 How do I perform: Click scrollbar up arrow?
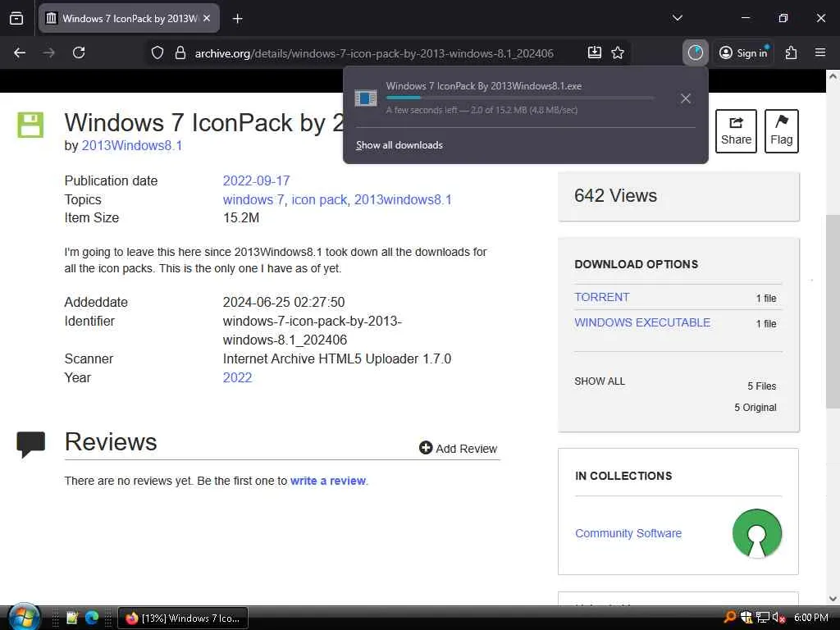[x=833, y=76]
